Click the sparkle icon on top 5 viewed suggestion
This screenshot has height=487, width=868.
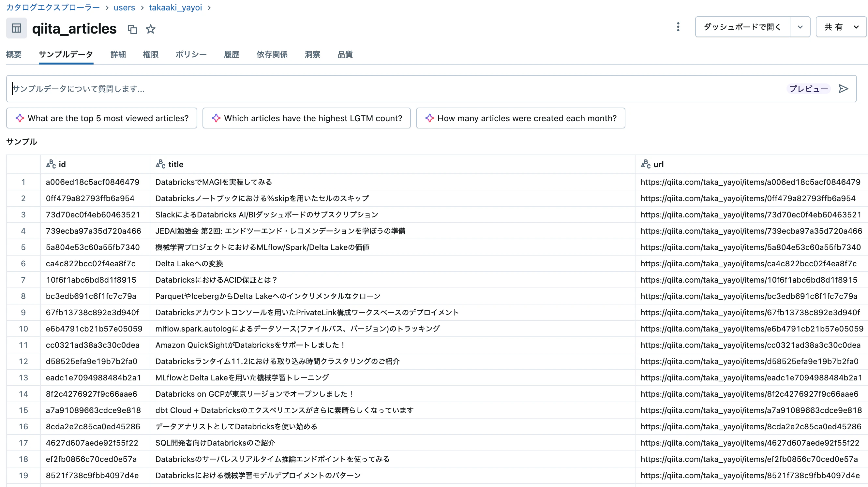point(20,118)
